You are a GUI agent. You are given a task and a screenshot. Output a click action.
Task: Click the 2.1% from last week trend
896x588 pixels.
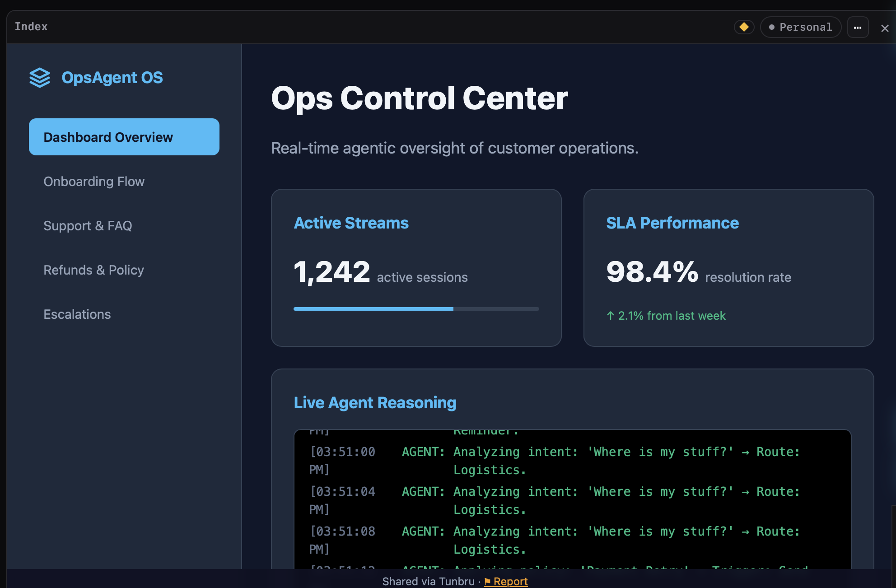click(666, 316)
